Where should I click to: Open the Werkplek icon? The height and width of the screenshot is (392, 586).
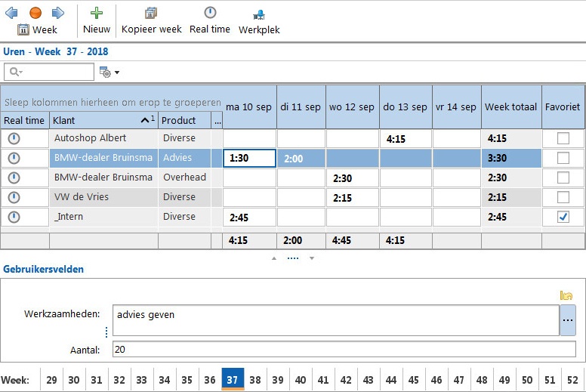click(x=259, y=14)
